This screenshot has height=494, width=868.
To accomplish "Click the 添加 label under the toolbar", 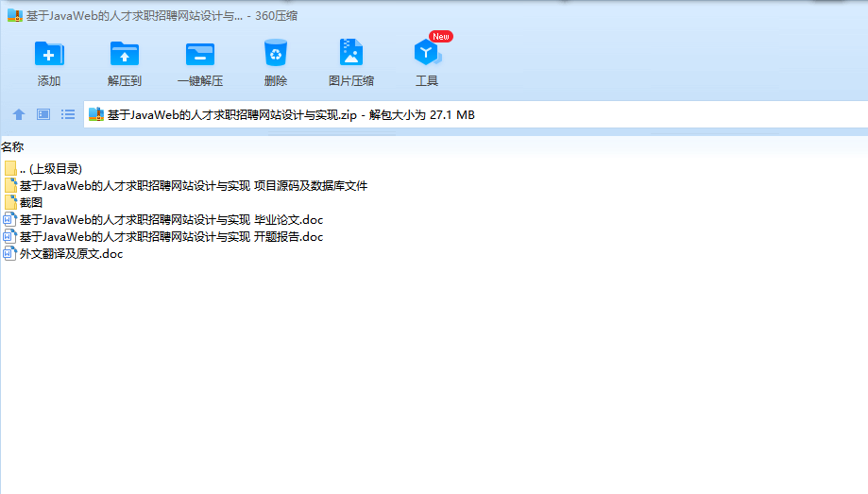I will pos(49,81).
